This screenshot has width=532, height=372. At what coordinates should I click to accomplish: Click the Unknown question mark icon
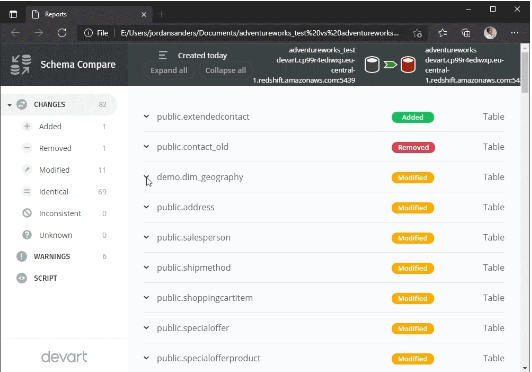tap(27, 235)
